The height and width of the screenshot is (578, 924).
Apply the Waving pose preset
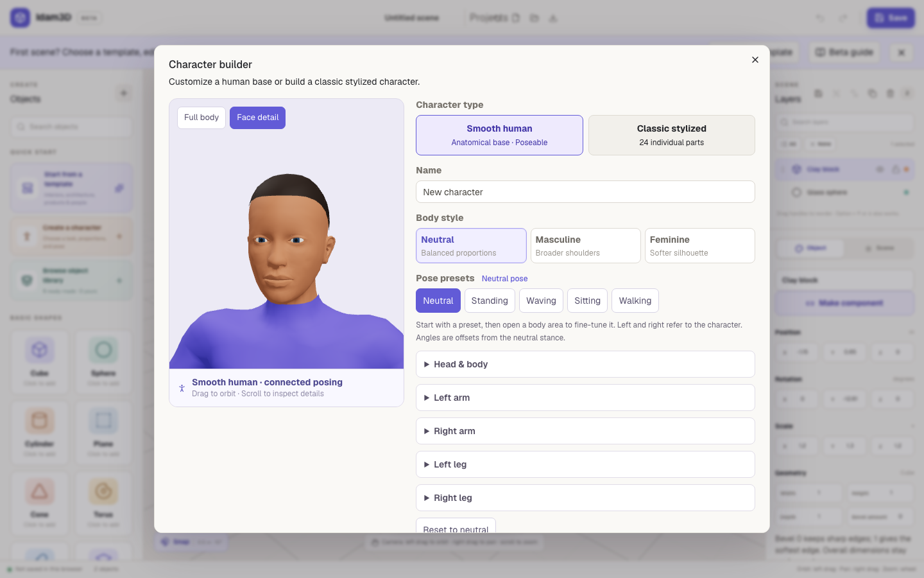click(x=541, y=301)
